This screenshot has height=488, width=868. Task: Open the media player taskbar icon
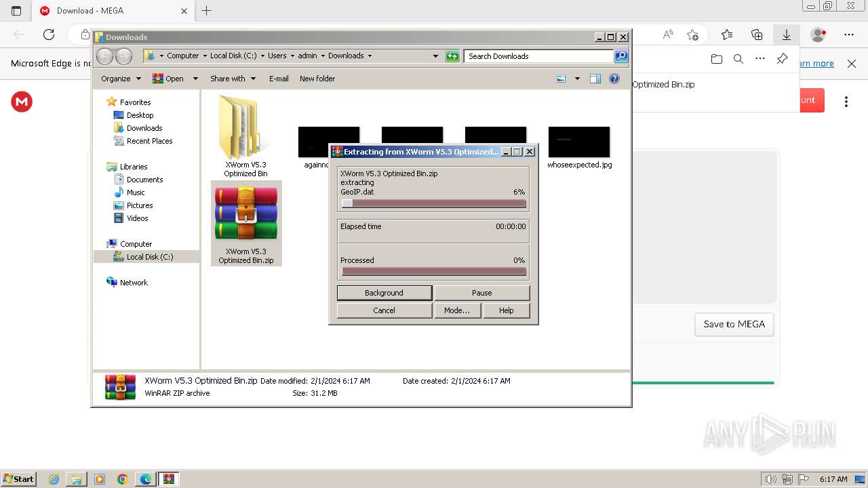coord(100,479)
